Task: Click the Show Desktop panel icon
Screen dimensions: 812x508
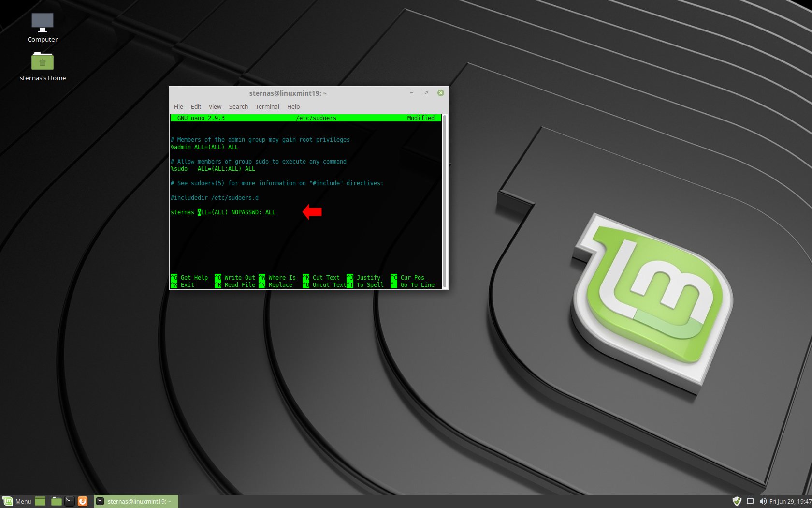Action: [x=40, y=501]
